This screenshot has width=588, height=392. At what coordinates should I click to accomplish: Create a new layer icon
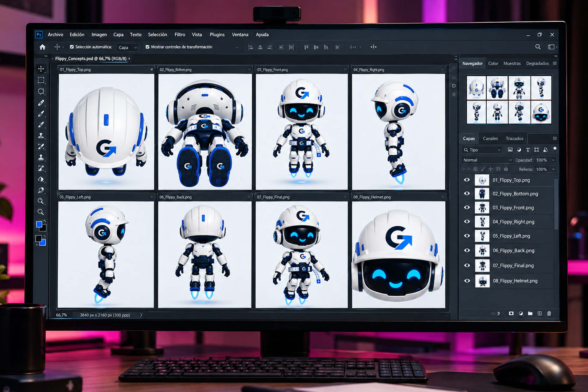[x=540, y=313]
